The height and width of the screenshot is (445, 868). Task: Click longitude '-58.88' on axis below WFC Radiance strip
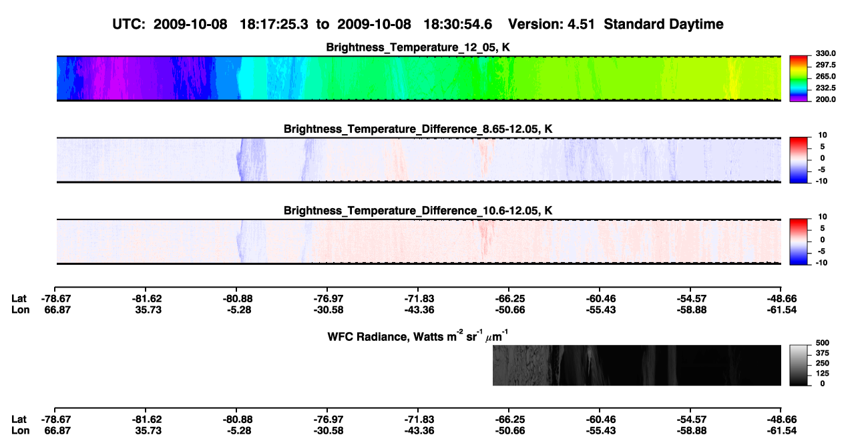pyautogui.click(x=692, y=430)
